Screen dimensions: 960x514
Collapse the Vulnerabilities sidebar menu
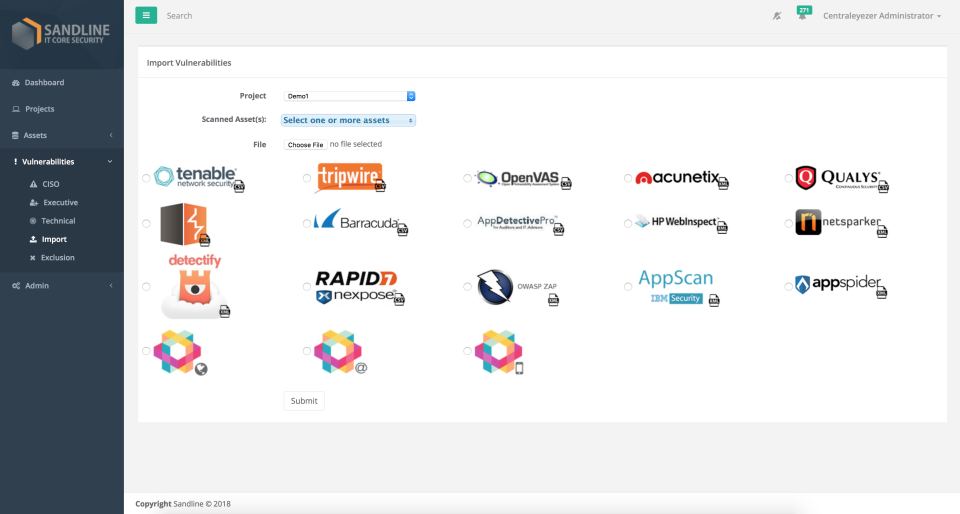pyautogui.click(x=62, y=162)
